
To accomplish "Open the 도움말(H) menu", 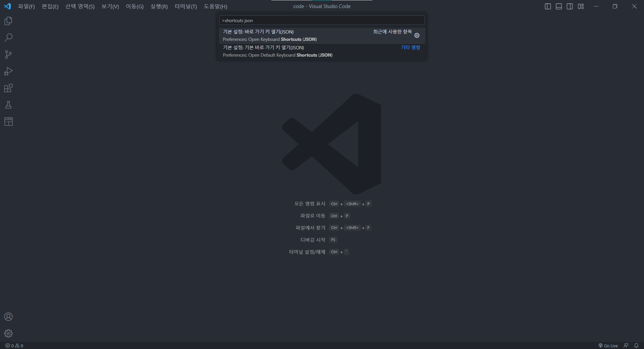I will tap(215, 6).
